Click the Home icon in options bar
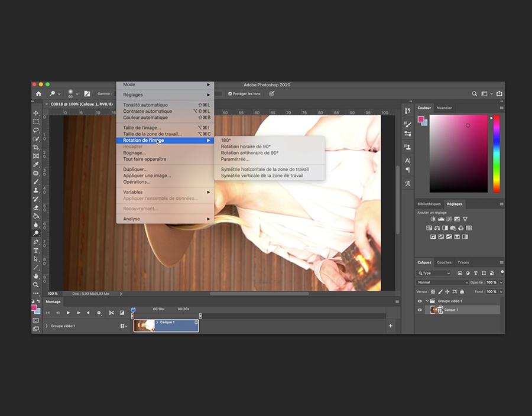 coord(39,93)
